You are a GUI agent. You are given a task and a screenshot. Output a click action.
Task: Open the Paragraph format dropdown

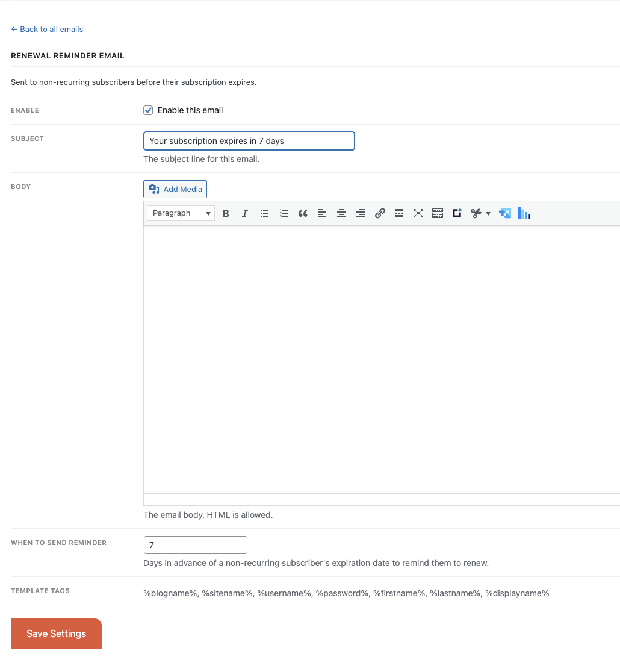(181, 213)
